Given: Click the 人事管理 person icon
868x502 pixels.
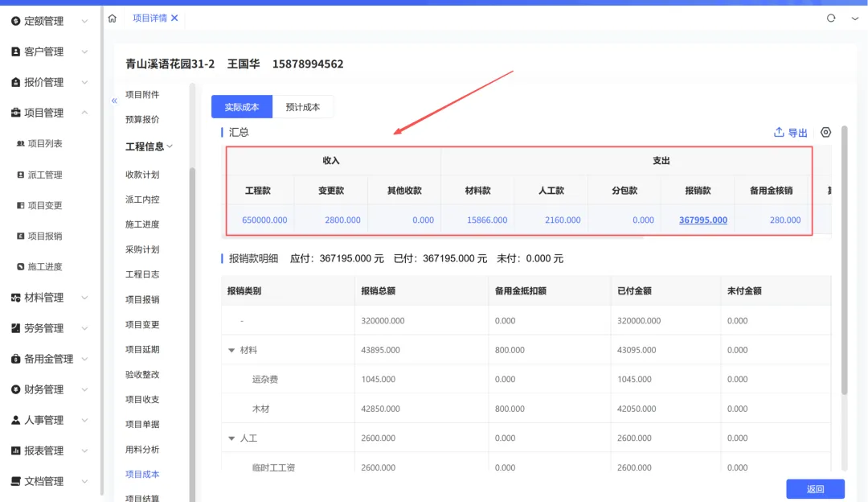Looking at the screenshot, I should 15,420.
